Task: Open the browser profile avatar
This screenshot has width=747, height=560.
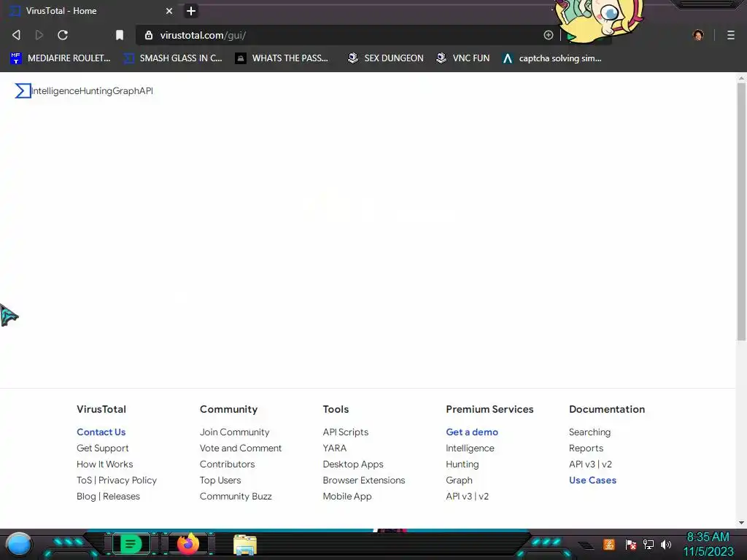Action: [x=698, y=35]
